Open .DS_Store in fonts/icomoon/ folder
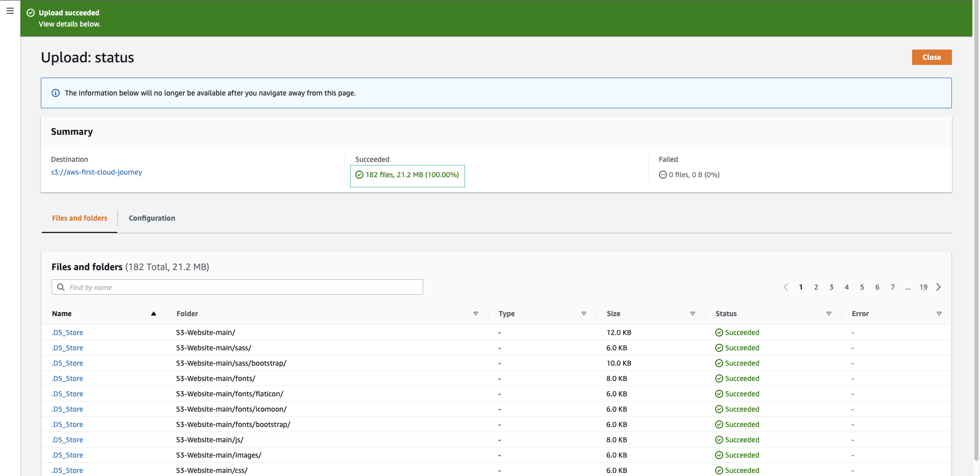Image resolution: width=980 pixels, height=476 pixels. [x=67, y=409]
